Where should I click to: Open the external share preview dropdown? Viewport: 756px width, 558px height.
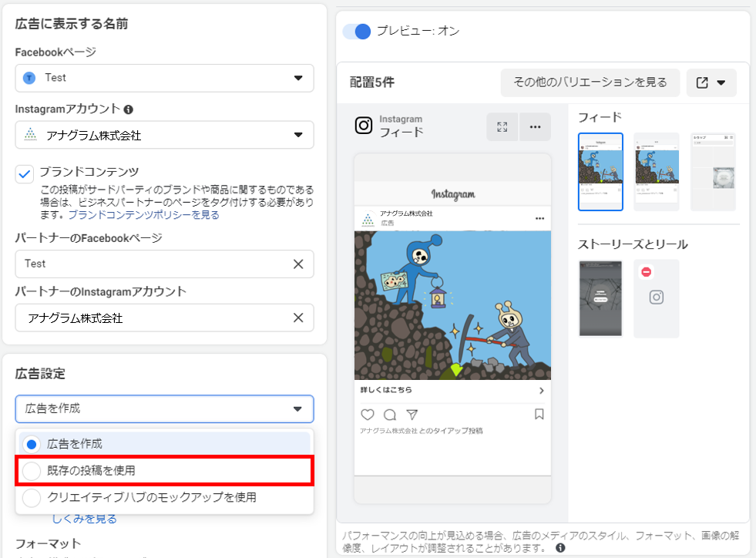pyautogui.click(x=711, y=82)
